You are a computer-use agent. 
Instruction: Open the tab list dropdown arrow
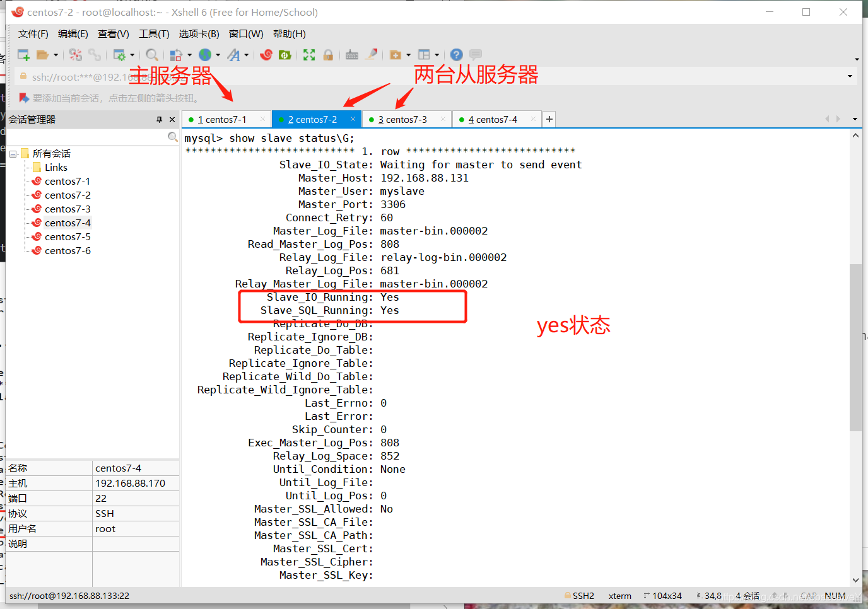tap(855, 119)
